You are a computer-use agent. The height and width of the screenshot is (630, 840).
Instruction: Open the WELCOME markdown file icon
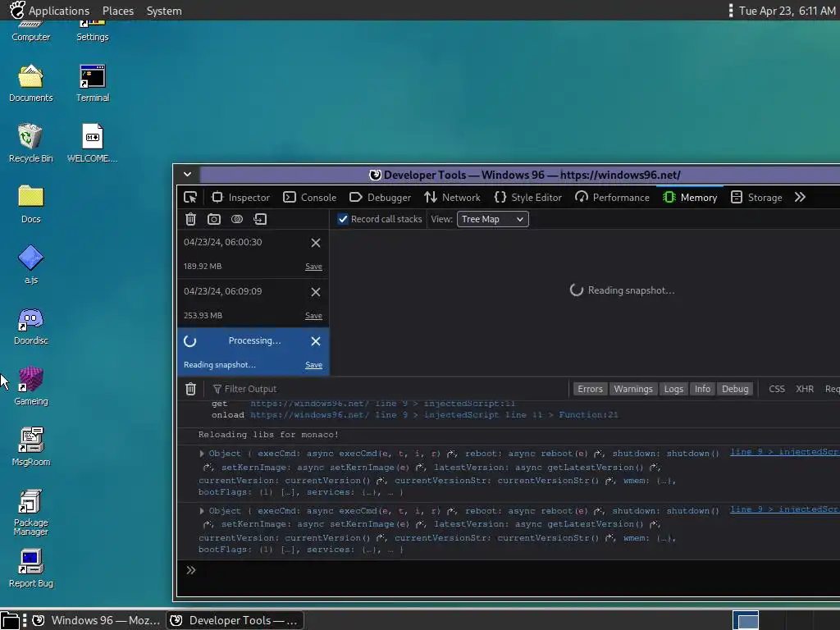point(92,143)
